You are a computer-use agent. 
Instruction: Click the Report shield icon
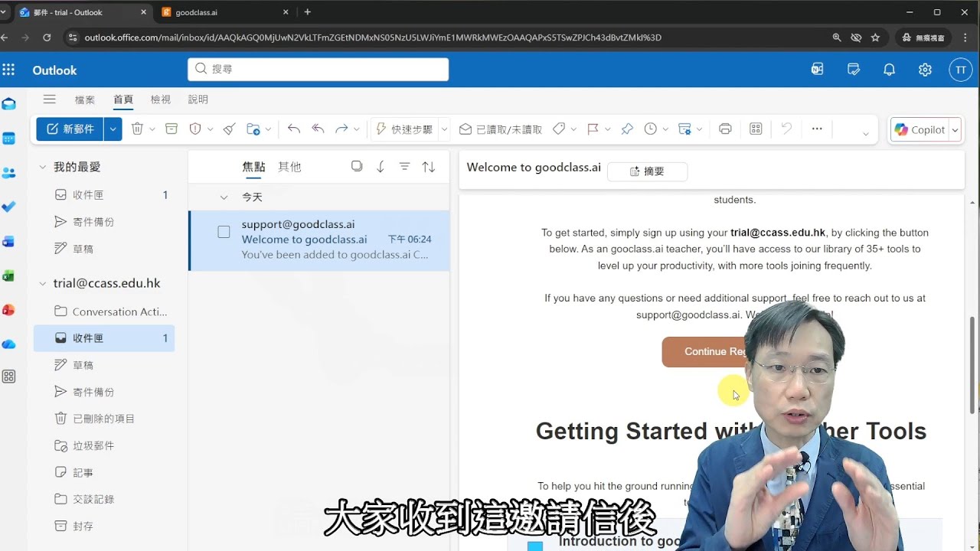click(x=195, y=129)
